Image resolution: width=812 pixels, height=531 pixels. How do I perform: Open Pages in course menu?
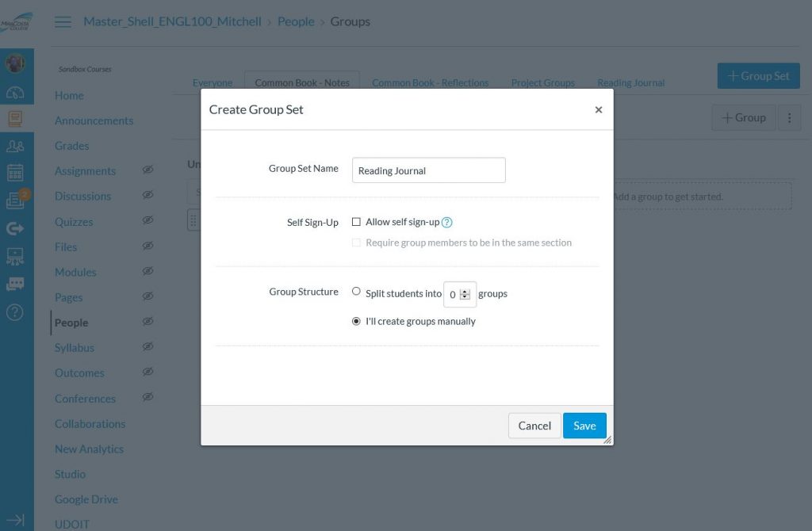[x=68, y=297]
